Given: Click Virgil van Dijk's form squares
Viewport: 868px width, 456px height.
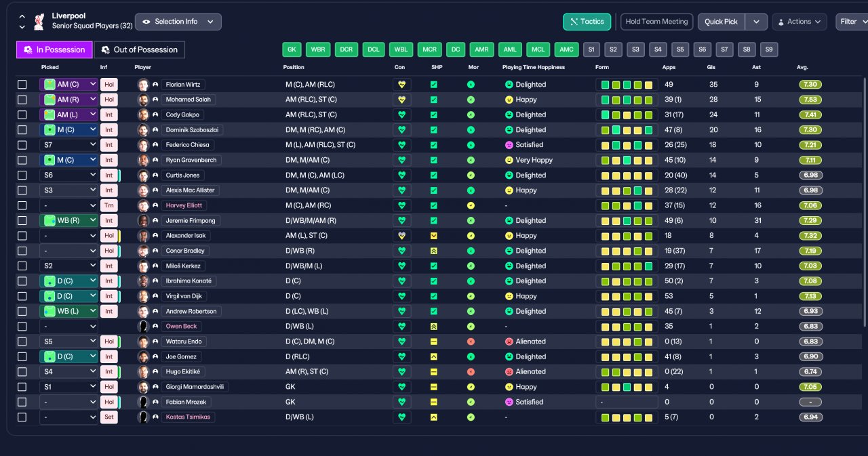Looking at the screenshot, I should coord(627,296).
